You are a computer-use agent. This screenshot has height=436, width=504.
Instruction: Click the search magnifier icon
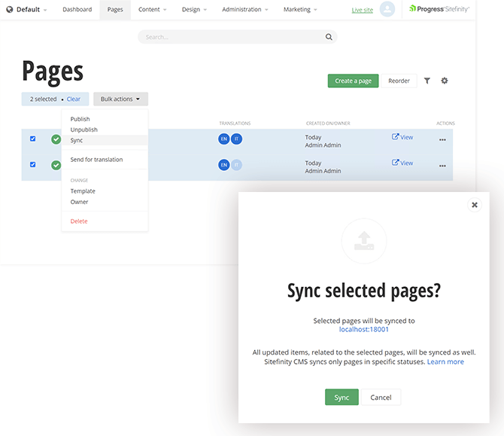coord(329,37)
